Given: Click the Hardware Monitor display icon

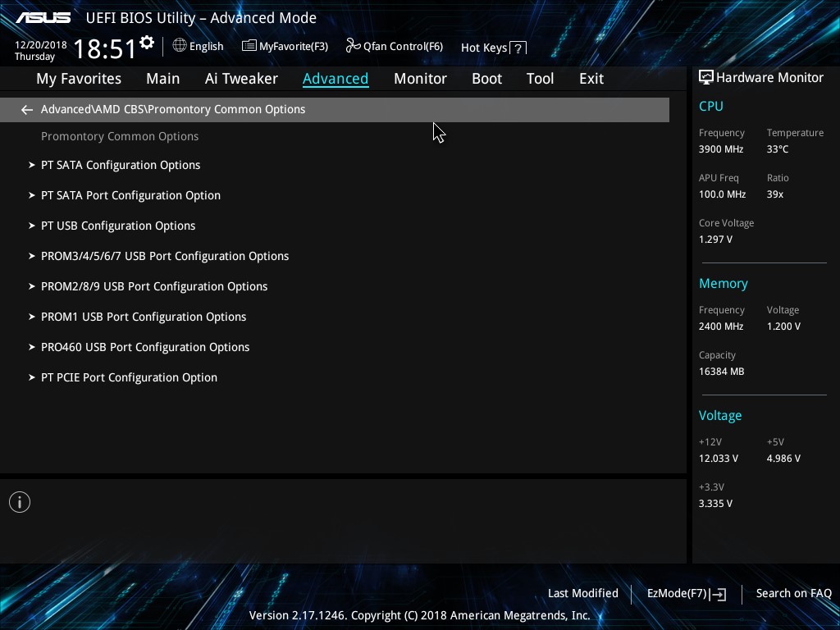Looking at the screenshot, I should point(706,78).
